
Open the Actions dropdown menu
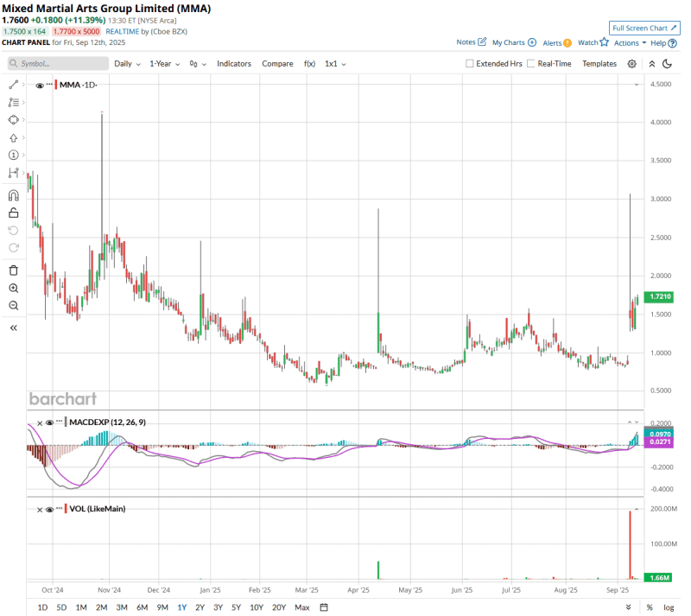click(x=629, y=42)
